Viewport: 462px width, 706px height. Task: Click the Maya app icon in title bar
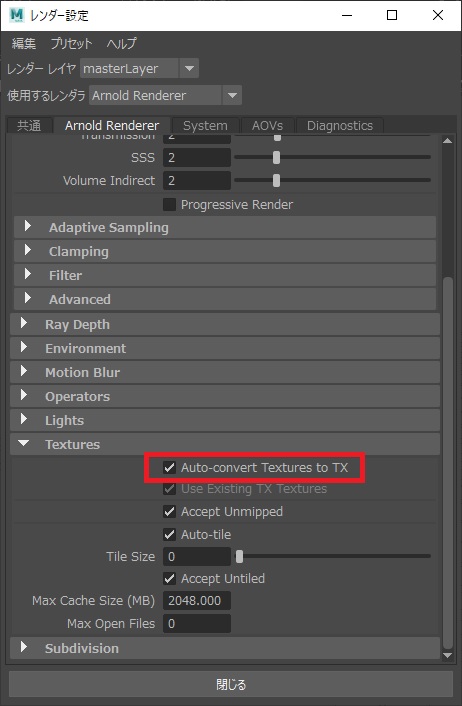point(17,15)
